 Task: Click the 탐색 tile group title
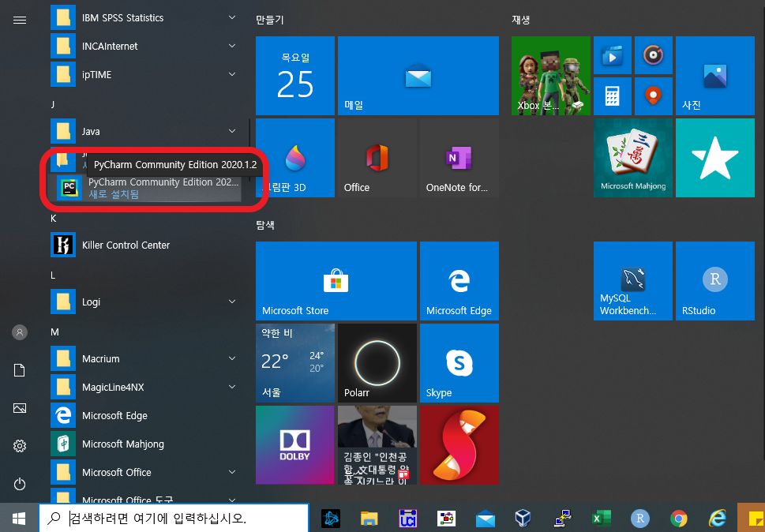click(x=265, y=225)
